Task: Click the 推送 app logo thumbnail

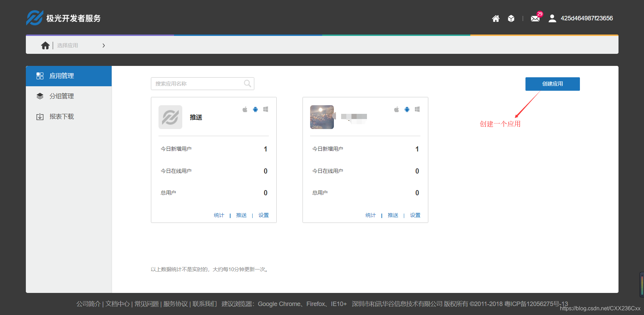Action: (x=170, y=117)
